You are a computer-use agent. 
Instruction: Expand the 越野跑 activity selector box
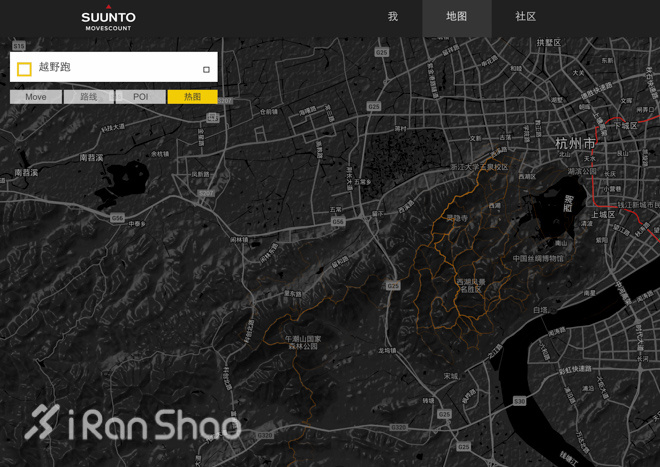click(114, 67)
